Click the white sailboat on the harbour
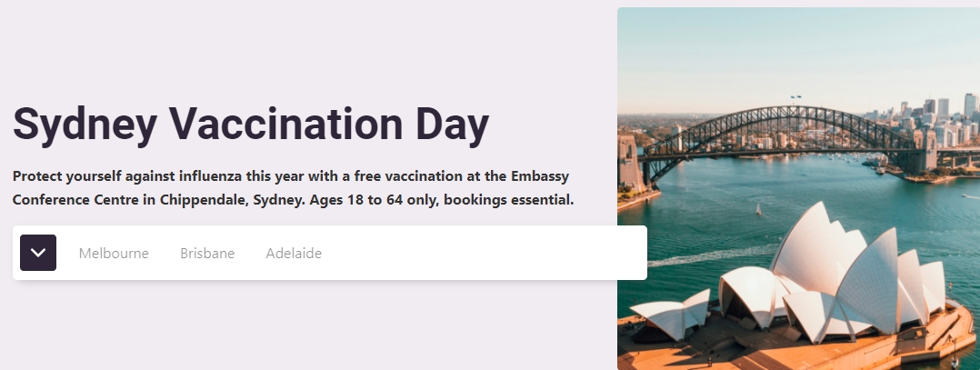980x370 pixels. 759,209
